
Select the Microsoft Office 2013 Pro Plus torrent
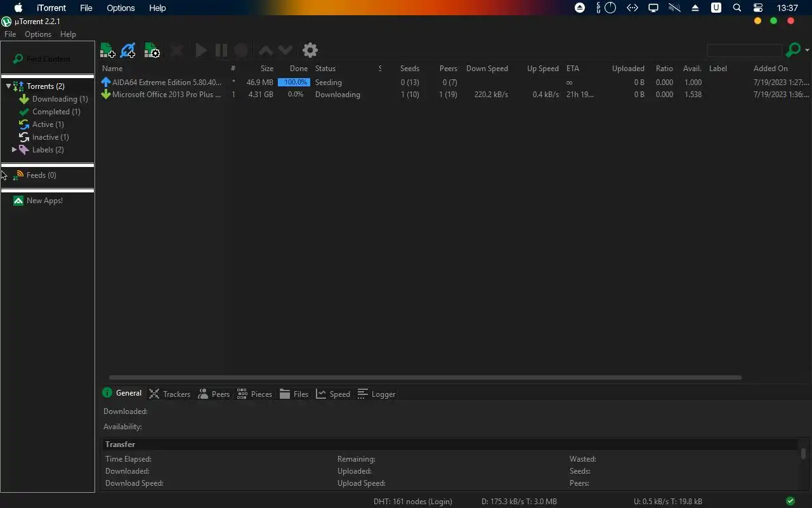[455, 95]
